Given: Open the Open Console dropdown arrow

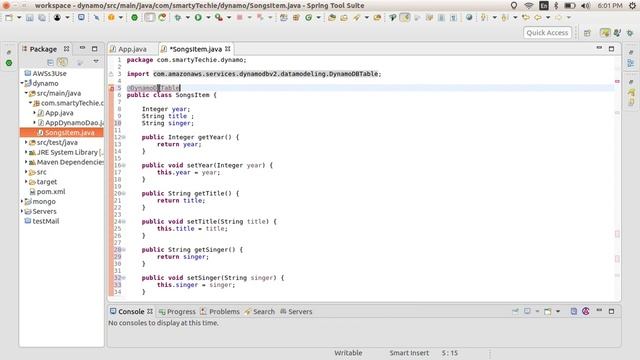Looking at the screenshot, I should tap(558, 311).
